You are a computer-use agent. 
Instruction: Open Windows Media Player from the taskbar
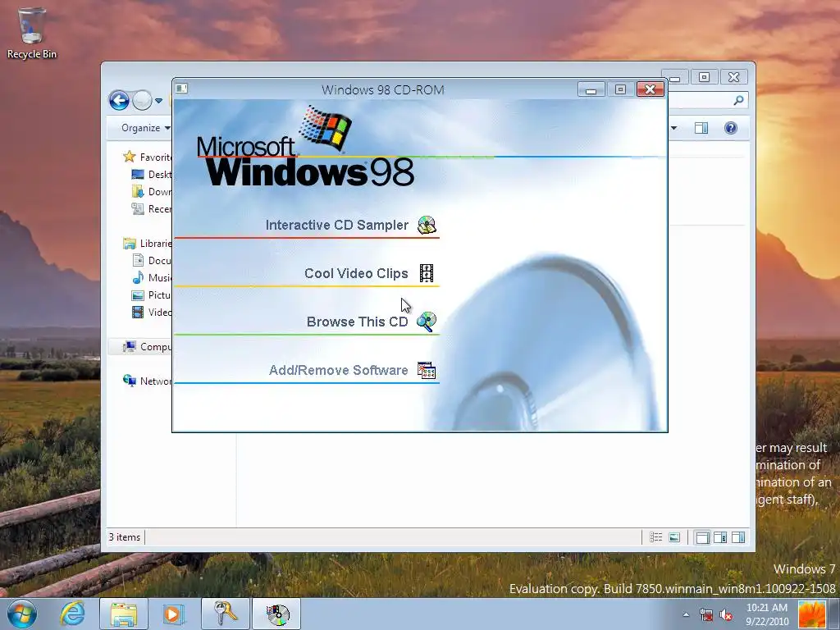[173, 614]
